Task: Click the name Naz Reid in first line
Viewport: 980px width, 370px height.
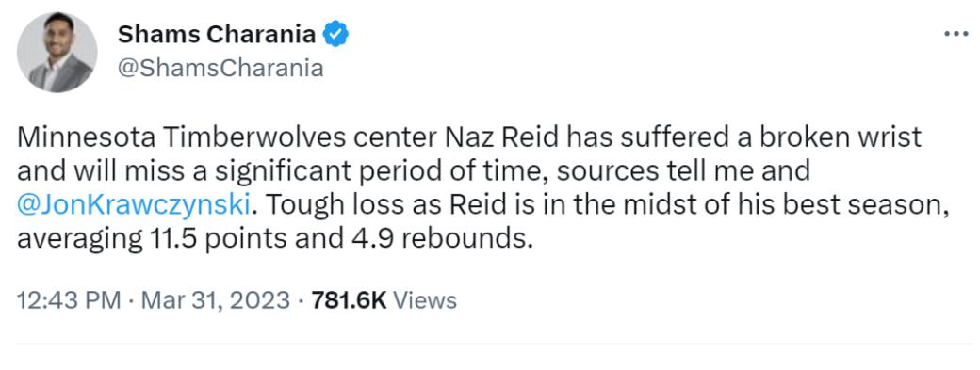Action: tap(501, 137)
